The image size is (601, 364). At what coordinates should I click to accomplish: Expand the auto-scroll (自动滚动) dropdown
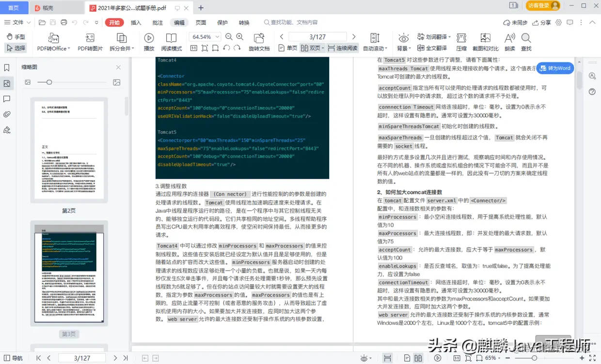tap(386, 48)
